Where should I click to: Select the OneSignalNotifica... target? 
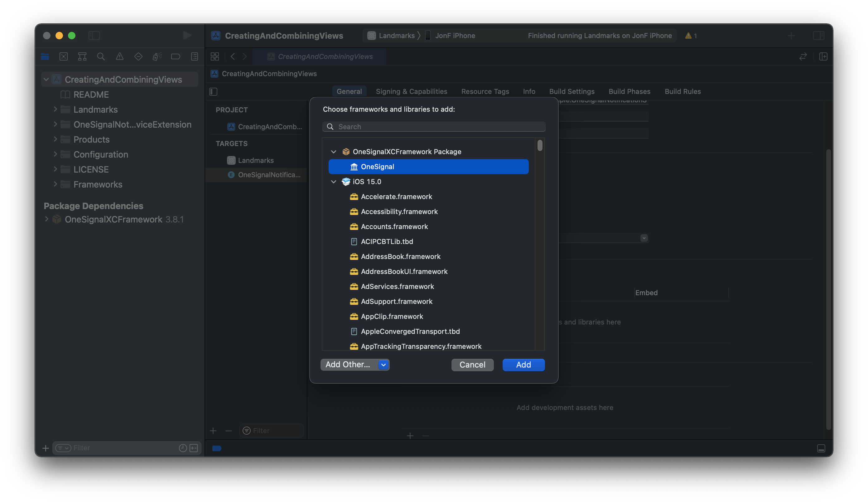point(256,175)
